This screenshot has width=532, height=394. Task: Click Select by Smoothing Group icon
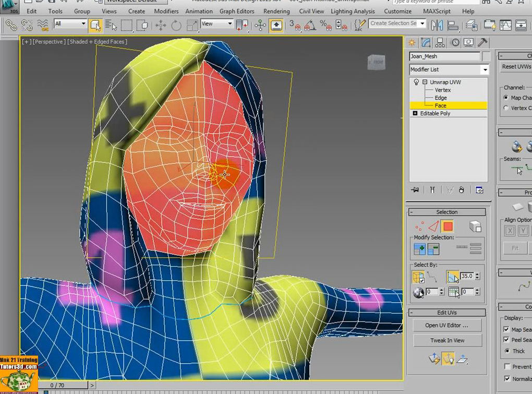pyautogui.click(x=454, y=292)
